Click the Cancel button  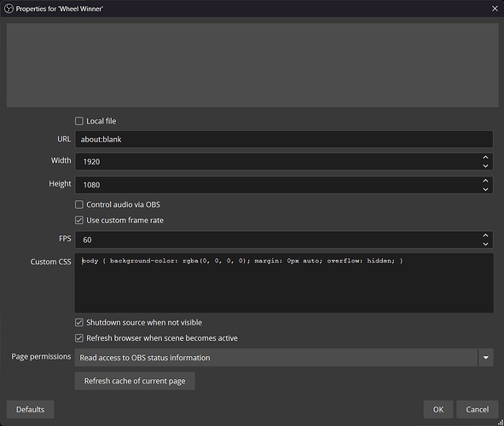(478, 409)
